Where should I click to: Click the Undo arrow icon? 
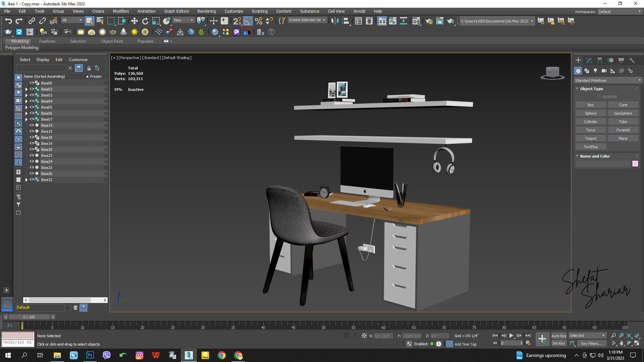tap(8, 21)
